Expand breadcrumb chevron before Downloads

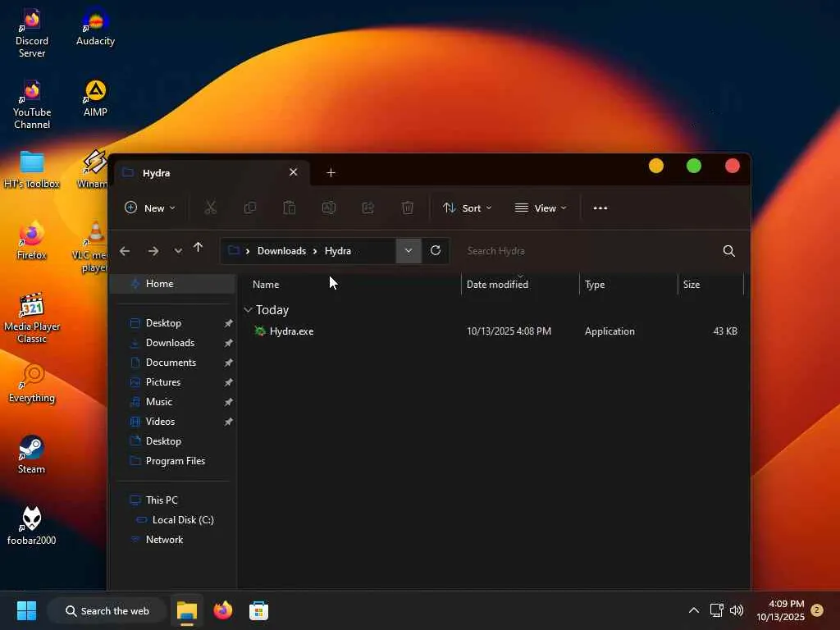coord(248,251)
